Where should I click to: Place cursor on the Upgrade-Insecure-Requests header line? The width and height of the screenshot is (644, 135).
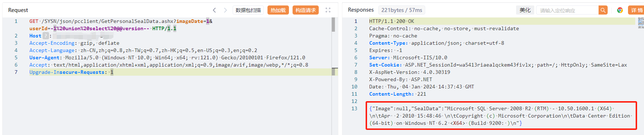71,72
